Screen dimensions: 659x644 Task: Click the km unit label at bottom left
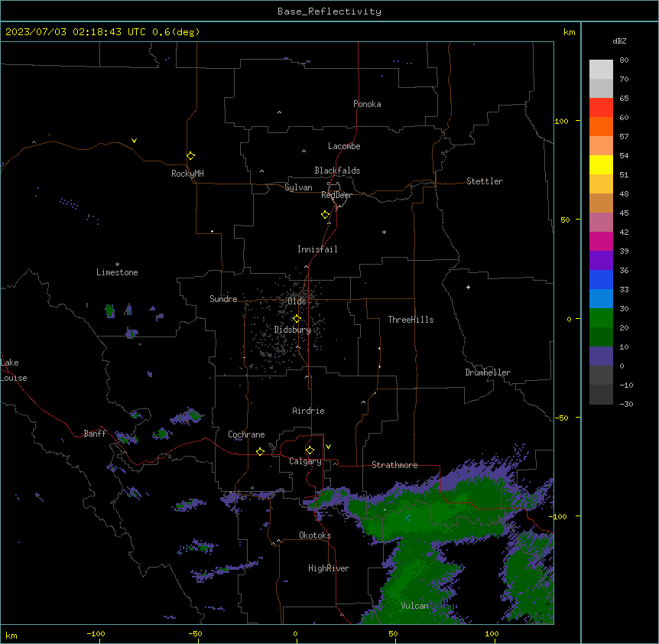[11, 635]
